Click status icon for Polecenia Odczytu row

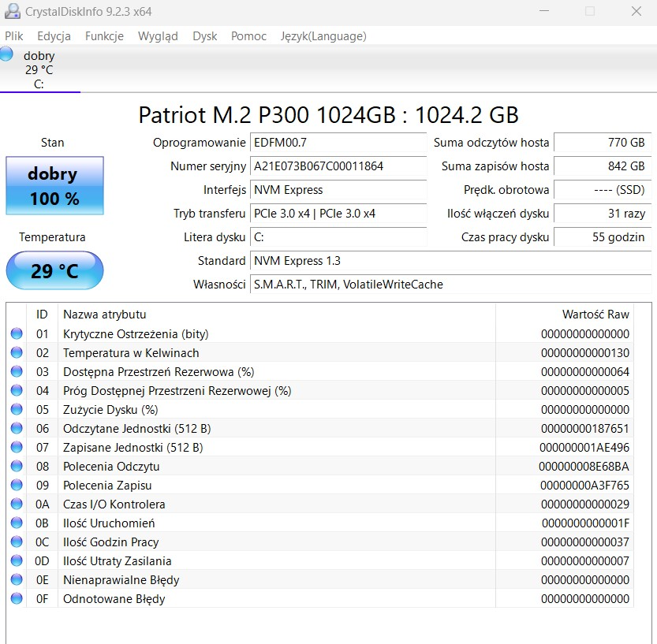(17, 467)
